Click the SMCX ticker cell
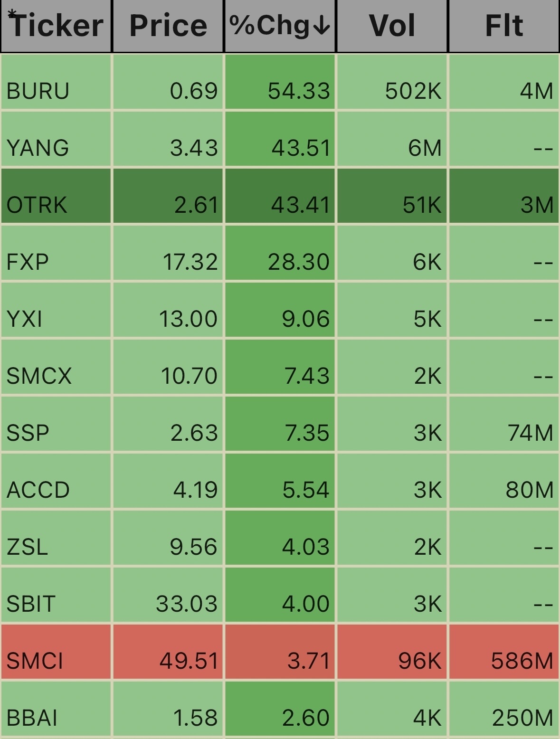This screenshot has height=739, width=560. [39, 376]
